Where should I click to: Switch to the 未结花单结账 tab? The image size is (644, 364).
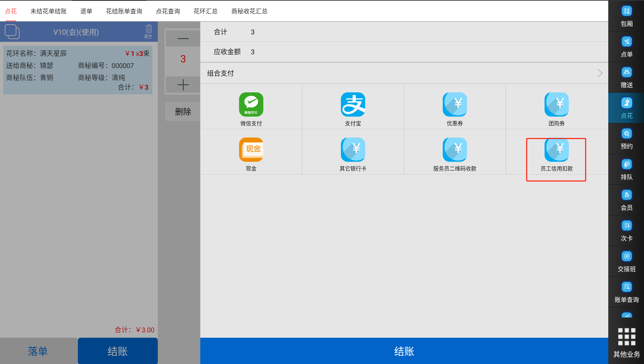click(x=49, y=11)
